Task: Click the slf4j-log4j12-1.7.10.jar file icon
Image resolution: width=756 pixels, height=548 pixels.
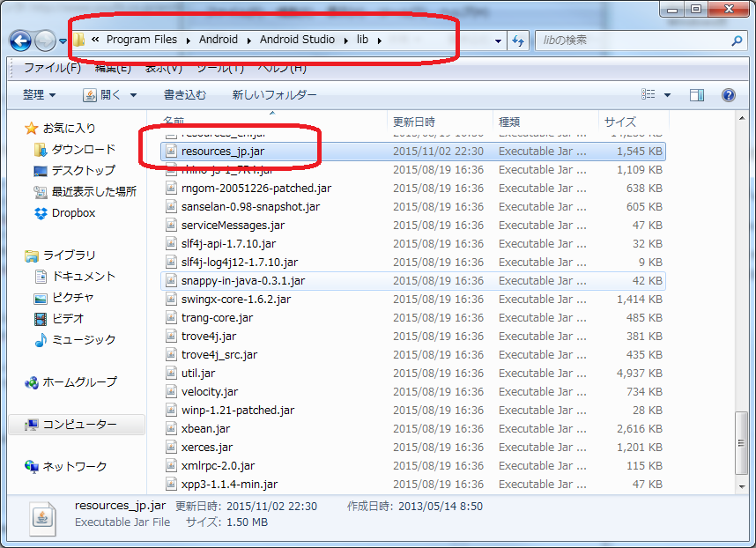Action: point(171,263)
